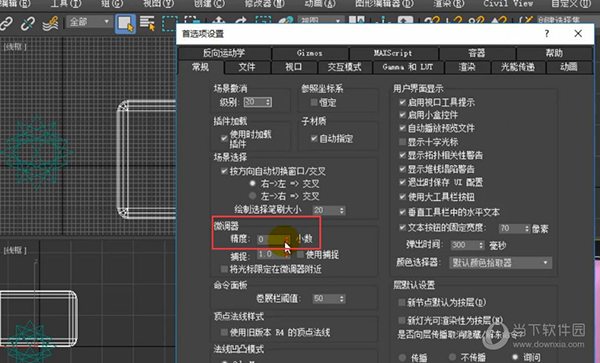Select the 常规 tab

[201, 67]
